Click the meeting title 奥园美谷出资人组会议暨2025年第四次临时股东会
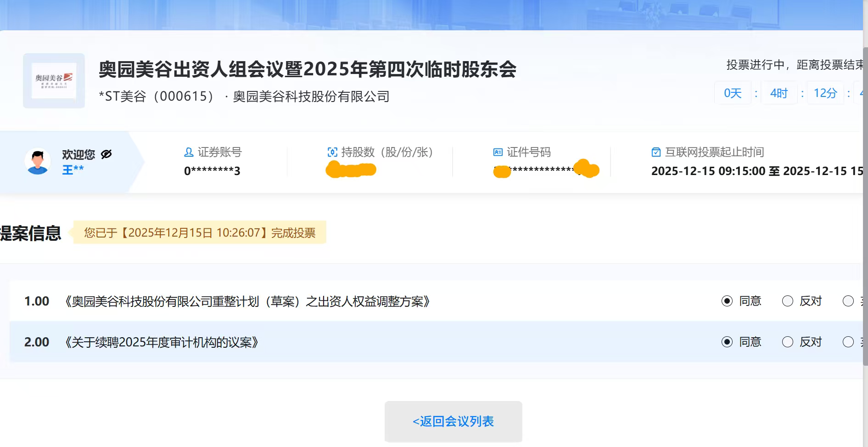 click(x=308, y=69)
